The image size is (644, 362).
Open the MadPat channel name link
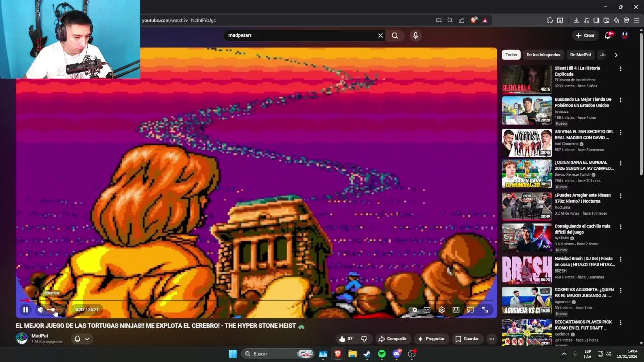pyautogui.click(x=40, y=336)
